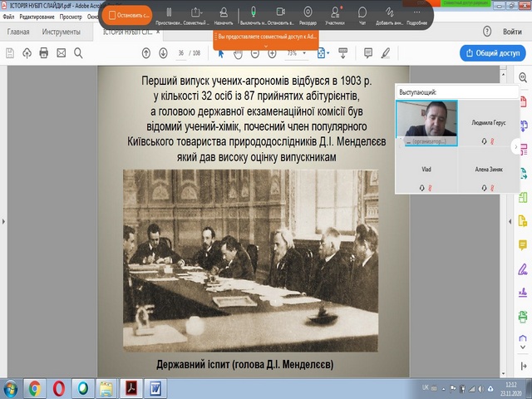
Task: Switch to the Главная tab
Action: pos(18,32)
